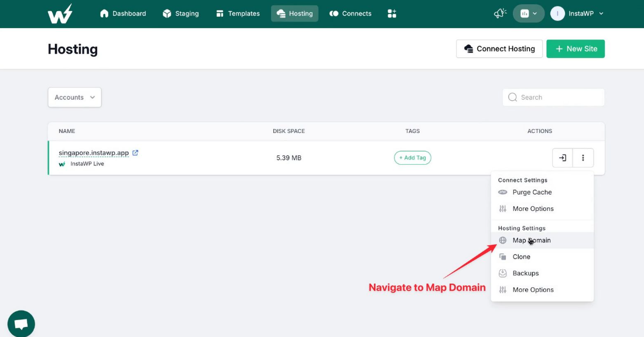Click the external link icon next to singapore.instawp.app

(x=135, y=152)
